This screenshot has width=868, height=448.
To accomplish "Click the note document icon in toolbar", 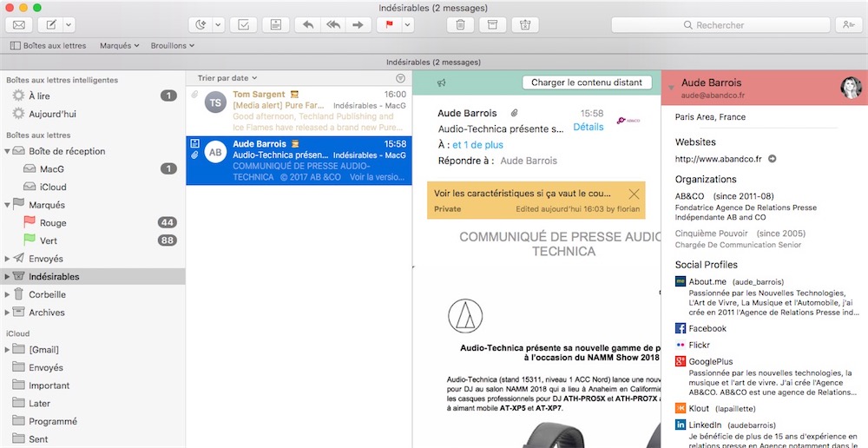I will (276, 25).
